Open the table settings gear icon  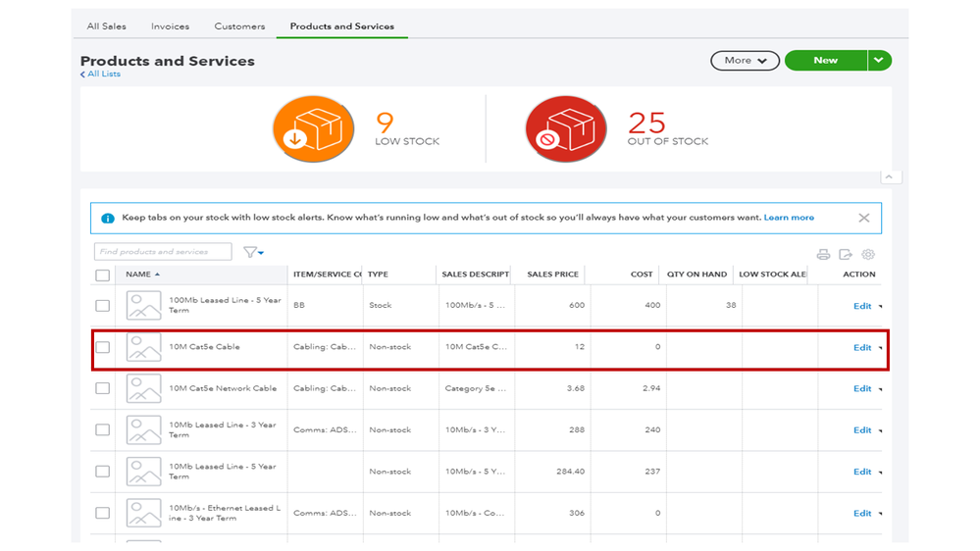click(x=868, y=255)
